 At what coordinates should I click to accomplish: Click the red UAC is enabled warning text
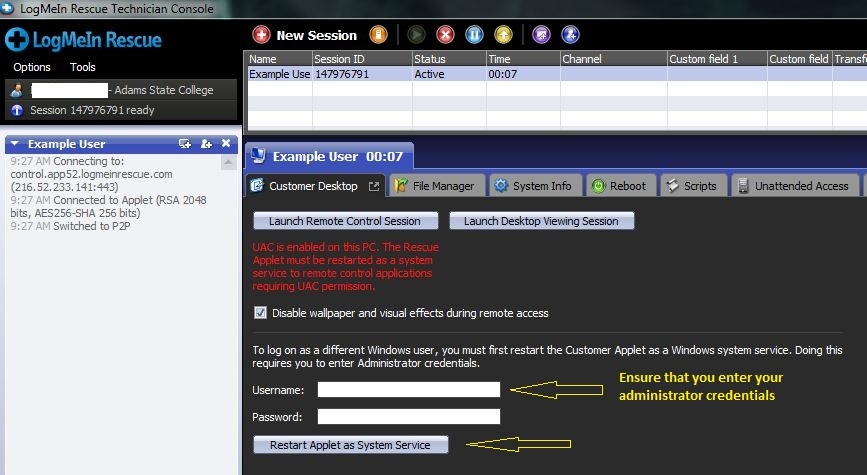click(x=346, y=267)
